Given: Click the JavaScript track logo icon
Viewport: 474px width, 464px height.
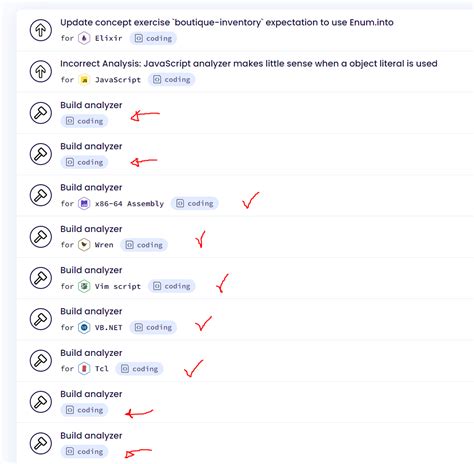Looking at the screenshot, I should click(x=84, y=80).
